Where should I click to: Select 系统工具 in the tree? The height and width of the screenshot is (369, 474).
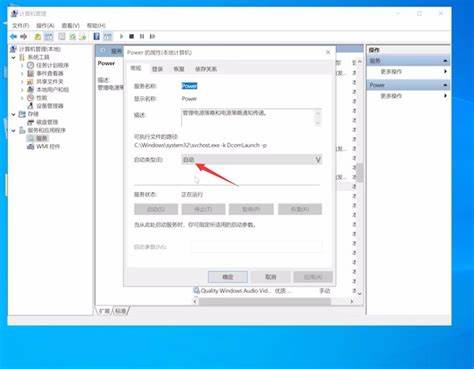tap(38, 57)
